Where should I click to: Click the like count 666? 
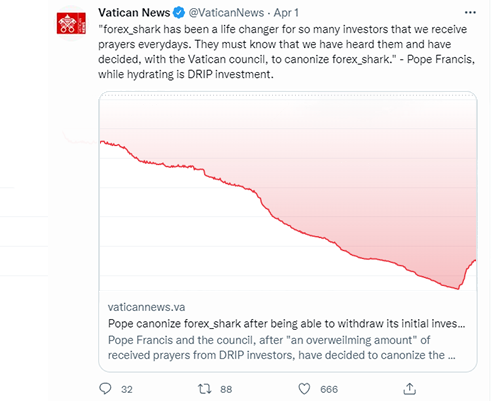[x=329, y=389]
